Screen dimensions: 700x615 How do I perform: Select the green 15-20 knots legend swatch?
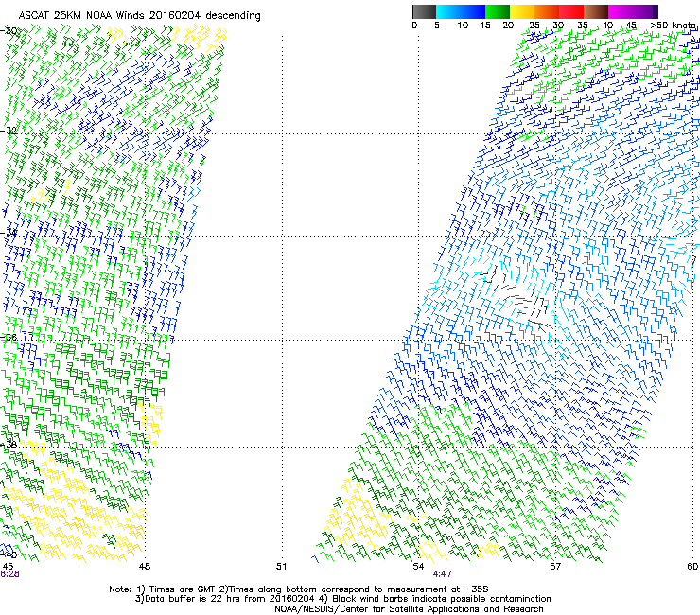[x=498, y=11]
